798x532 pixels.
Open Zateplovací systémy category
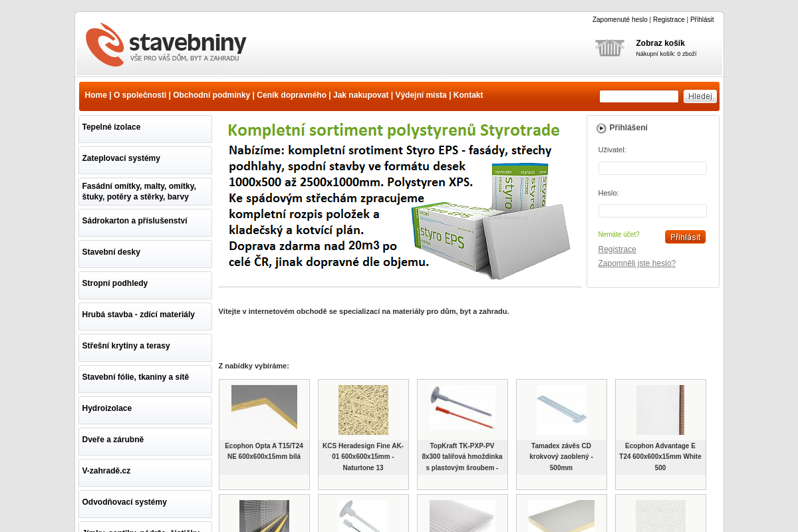click(x=145, y=160)
